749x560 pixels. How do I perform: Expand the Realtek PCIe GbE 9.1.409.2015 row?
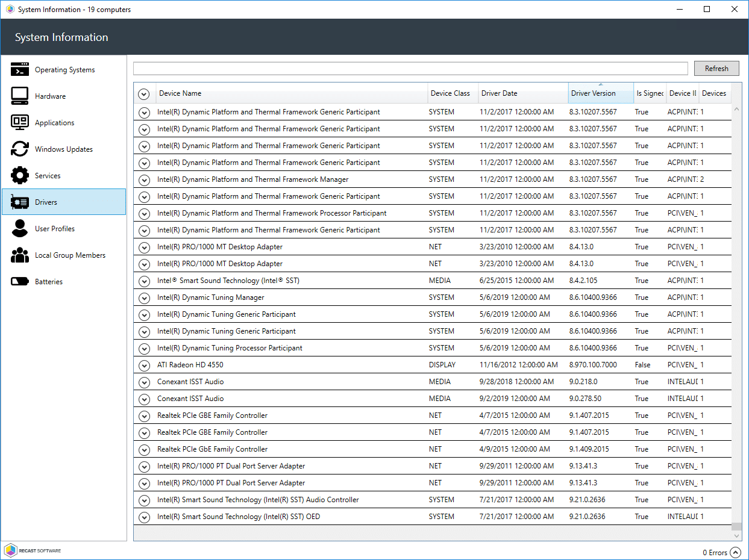(x=143, y=450)
